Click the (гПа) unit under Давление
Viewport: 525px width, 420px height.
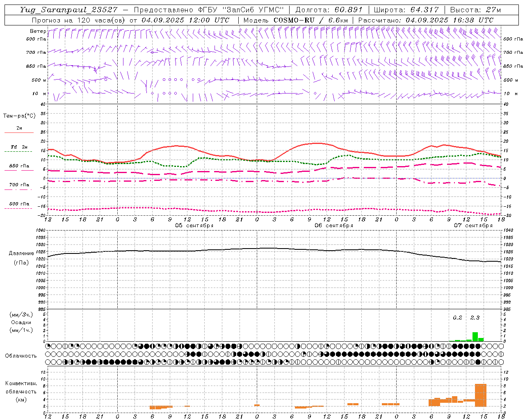tap(21, 263)
